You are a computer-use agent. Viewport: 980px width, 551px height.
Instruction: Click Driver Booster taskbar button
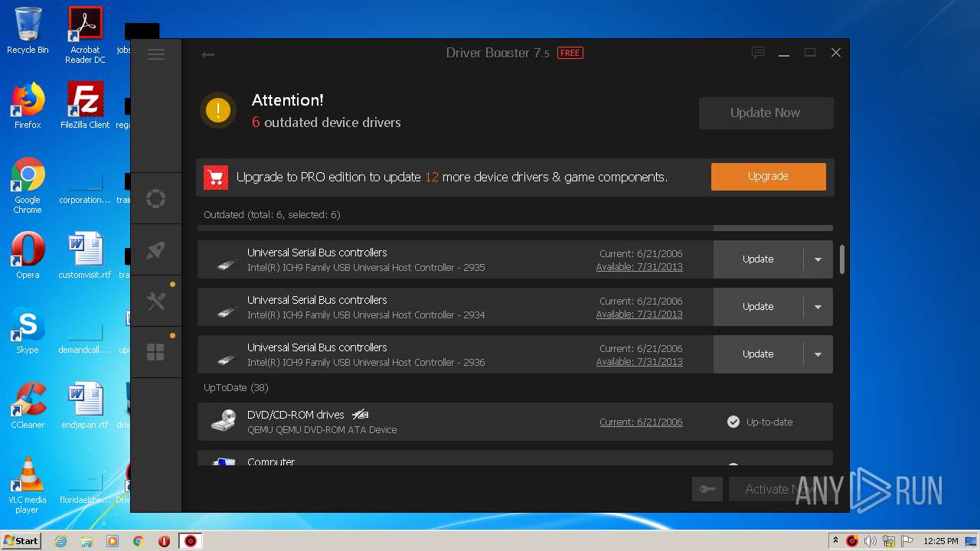[x=191, y=541]
